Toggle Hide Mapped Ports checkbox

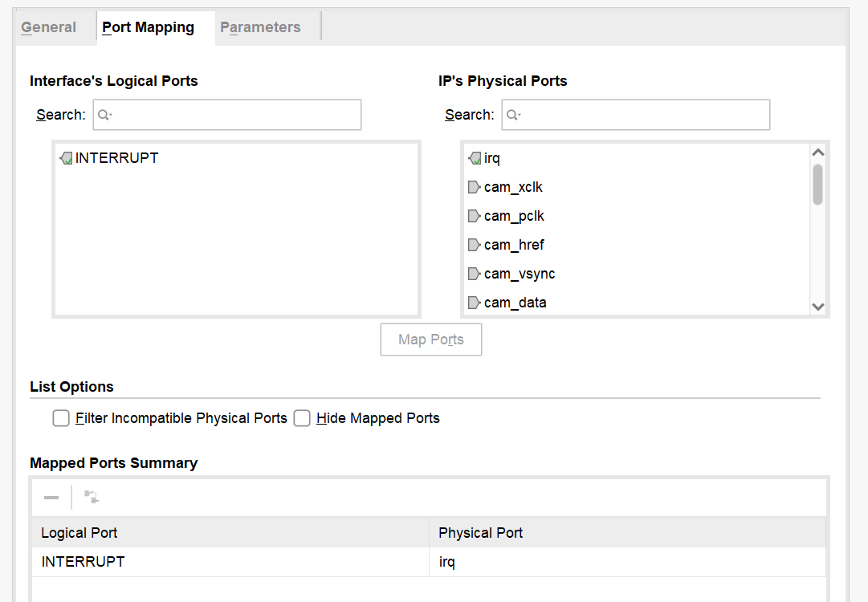coord(302,418)
